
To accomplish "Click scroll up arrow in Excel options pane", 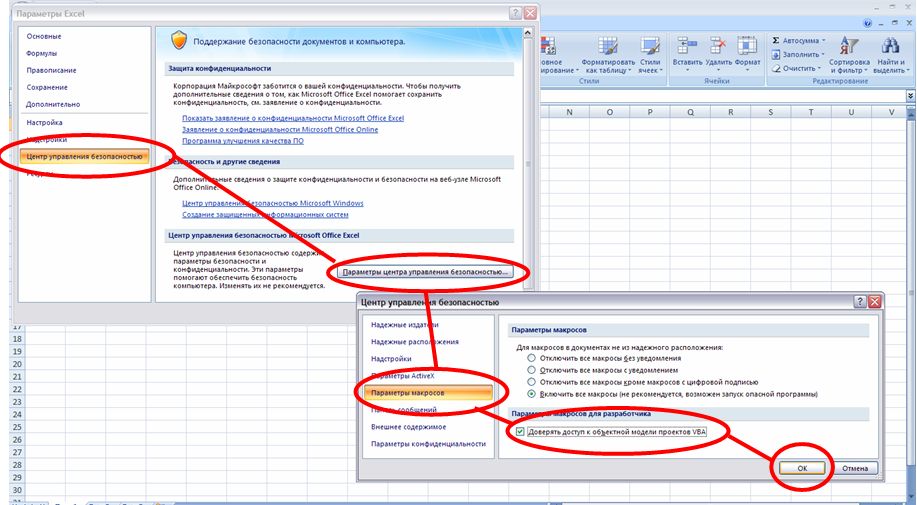I will point(528,33).
